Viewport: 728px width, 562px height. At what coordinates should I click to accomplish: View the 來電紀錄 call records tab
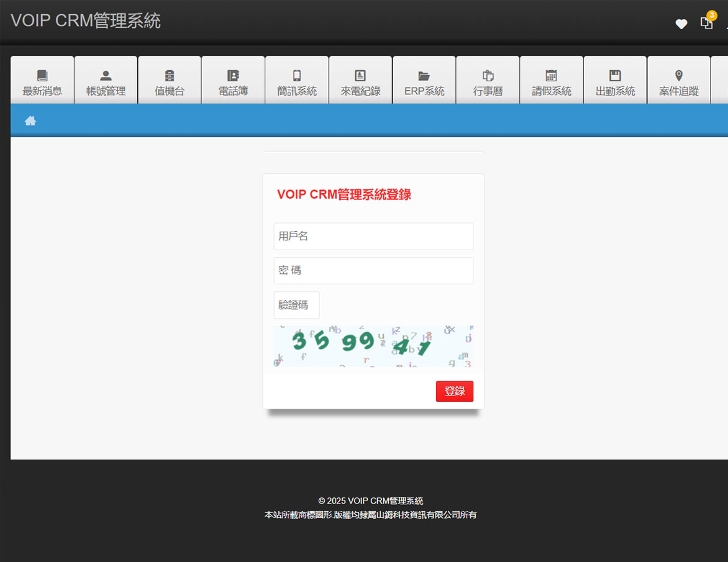point(360,83)
